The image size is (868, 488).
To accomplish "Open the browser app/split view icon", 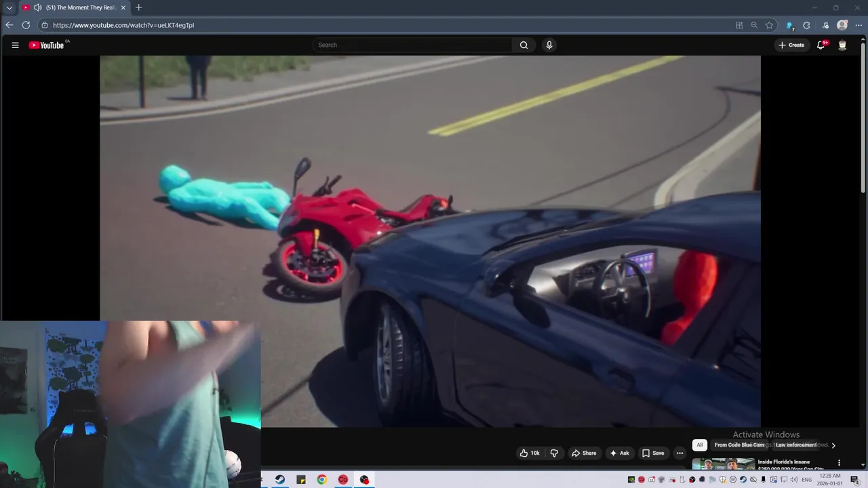I will click(x=739, y=25).
